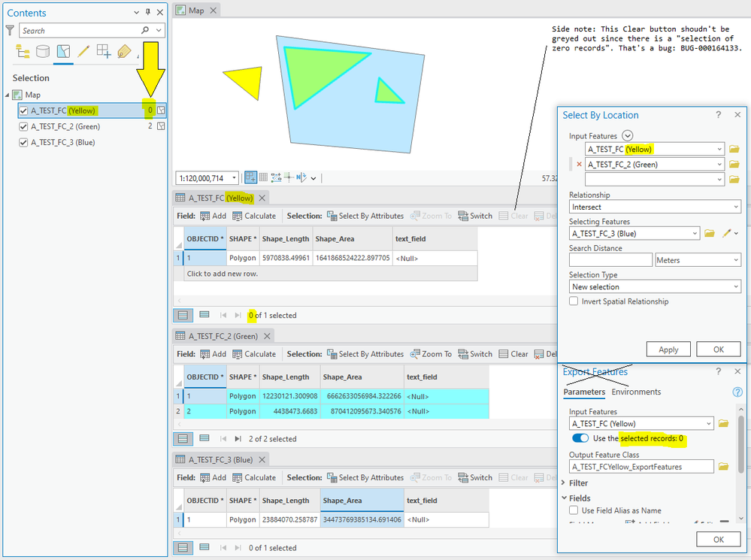Click Clear in Green table toolbar

coord(513,354)
